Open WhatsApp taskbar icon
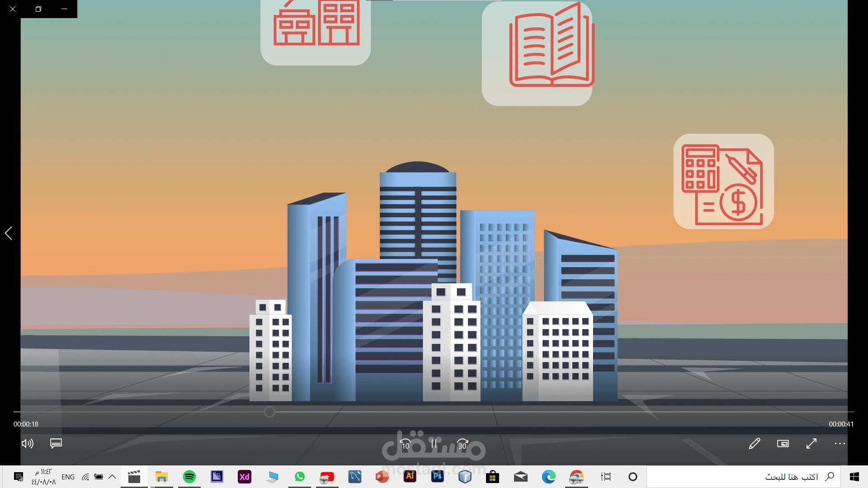 coord(300,477)
